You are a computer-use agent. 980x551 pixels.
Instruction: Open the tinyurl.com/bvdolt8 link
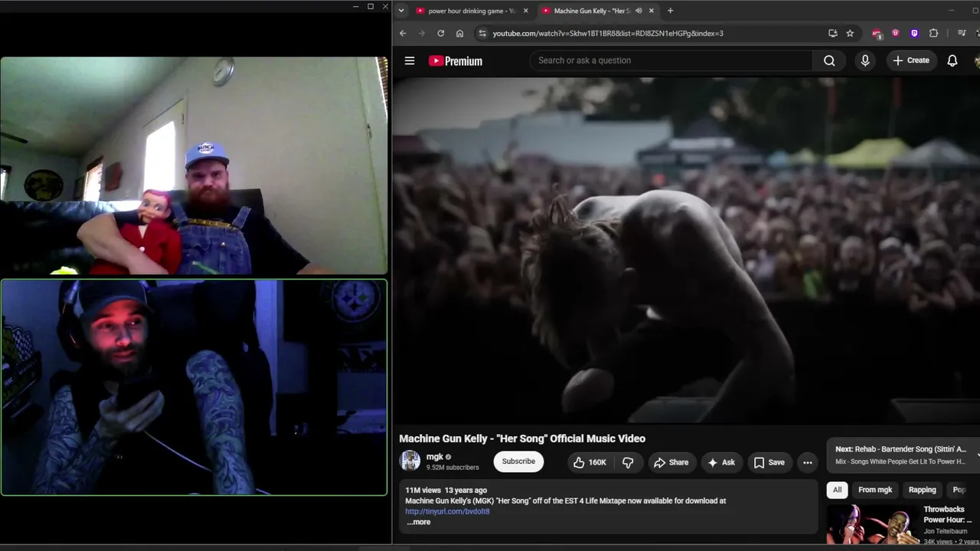(x=447, y=511)
